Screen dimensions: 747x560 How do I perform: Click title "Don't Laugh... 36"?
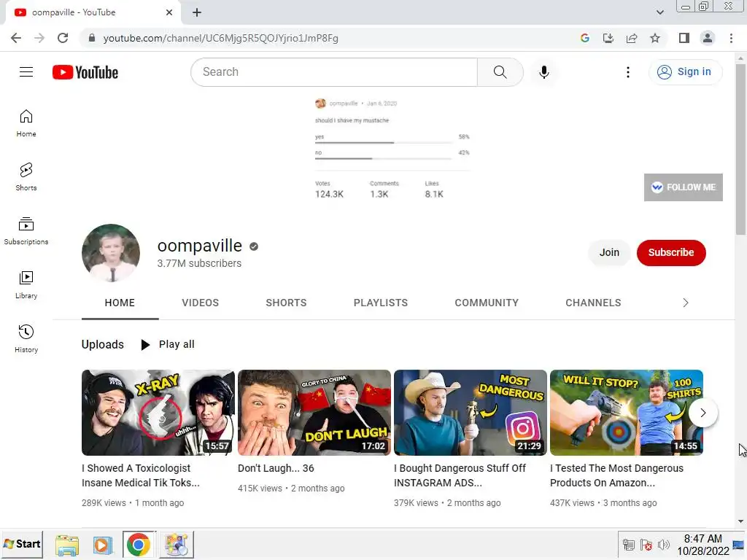coord(276,468)
